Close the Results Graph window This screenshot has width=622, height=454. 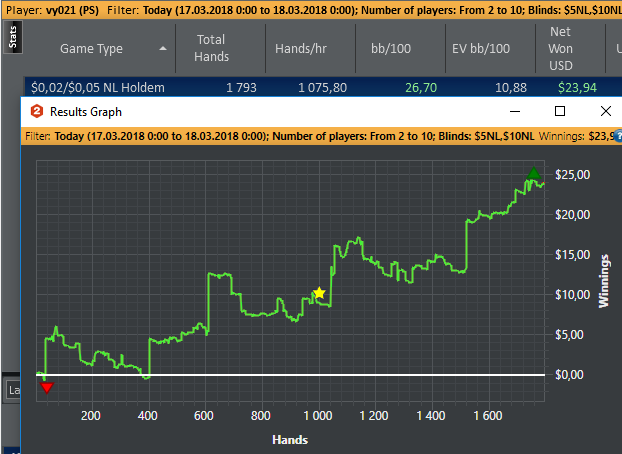click(606, 111)
